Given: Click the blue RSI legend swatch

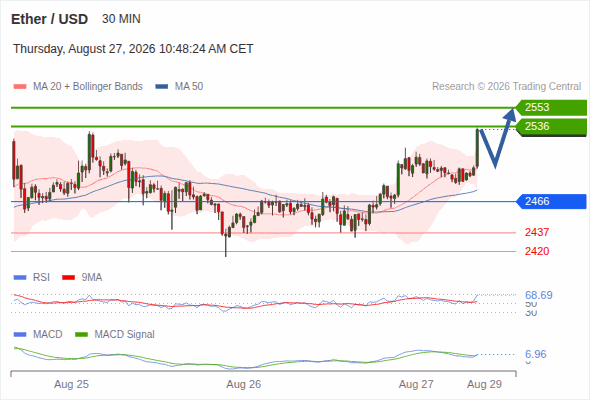Looking at the screenshot, I should click(20, 278).
